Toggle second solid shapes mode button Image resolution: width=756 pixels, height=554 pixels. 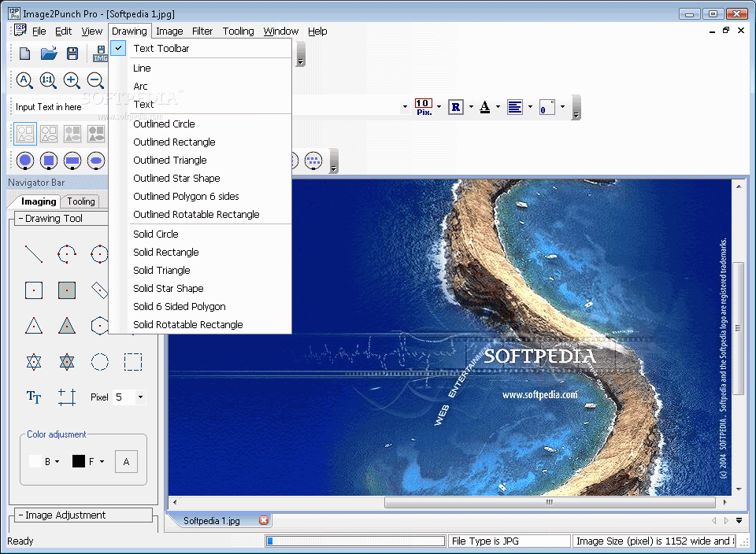[x=96, y=134]
